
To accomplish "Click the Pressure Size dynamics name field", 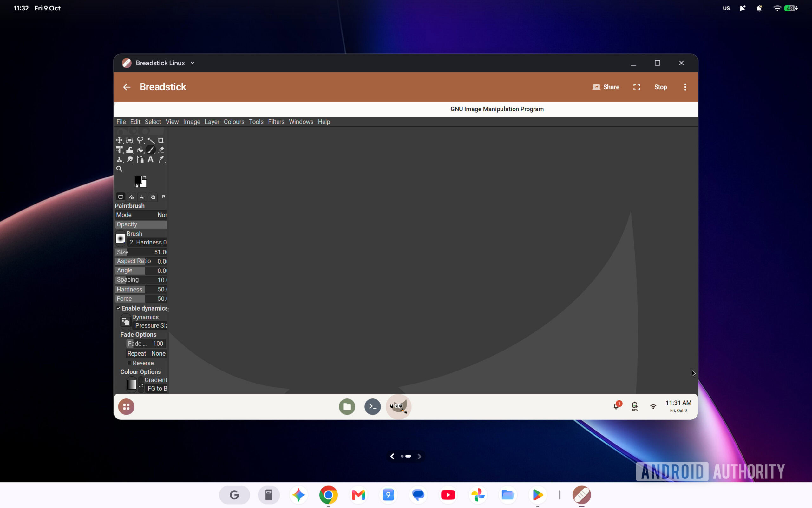I will coord(150,325).
